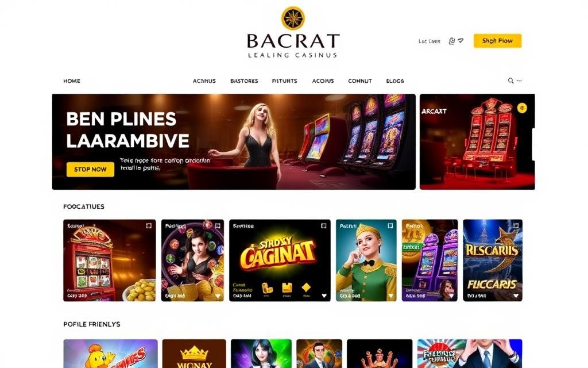Open the ELOGS menu item

point(395,80)
